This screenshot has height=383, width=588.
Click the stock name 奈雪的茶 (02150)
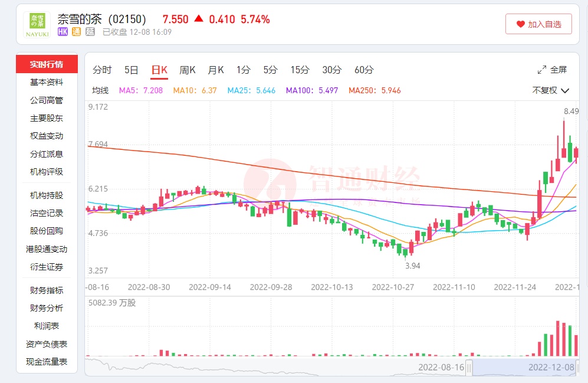tap(101, 19)
